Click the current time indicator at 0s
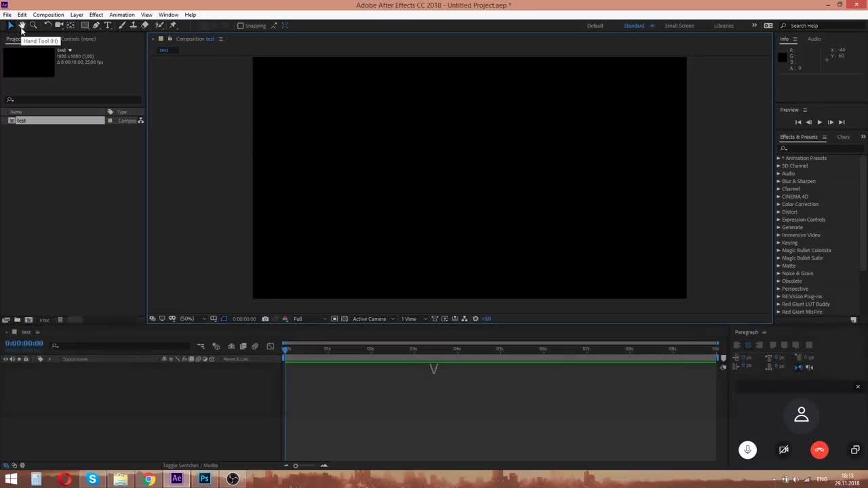 tap(285, 349)
